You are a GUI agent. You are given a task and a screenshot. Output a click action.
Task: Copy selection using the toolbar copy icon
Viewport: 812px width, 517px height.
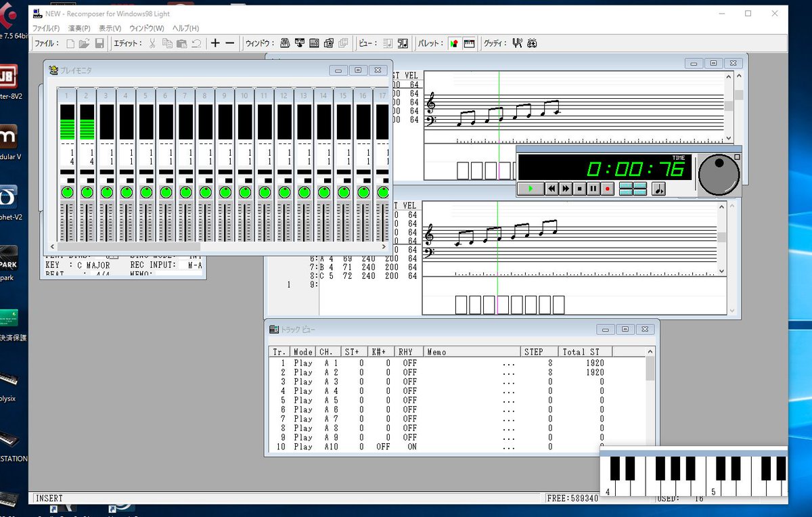[x=167, y=43]
